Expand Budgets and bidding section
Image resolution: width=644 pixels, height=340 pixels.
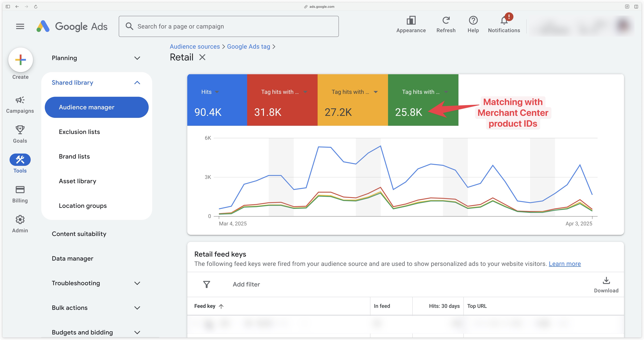coord(137,332)
